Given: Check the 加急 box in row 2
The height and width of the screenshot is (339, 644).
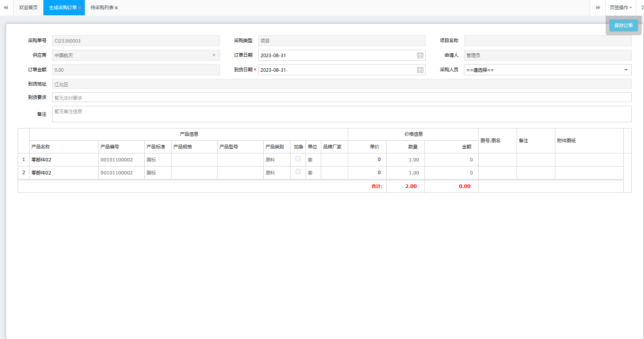Looking at the screenshot, I should tap(298, 172).
